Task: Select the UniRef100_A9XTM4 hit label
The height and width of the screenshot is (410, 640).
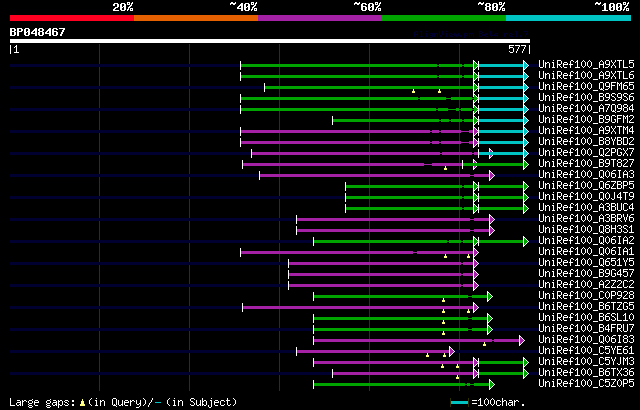Action: coord(586,131)
